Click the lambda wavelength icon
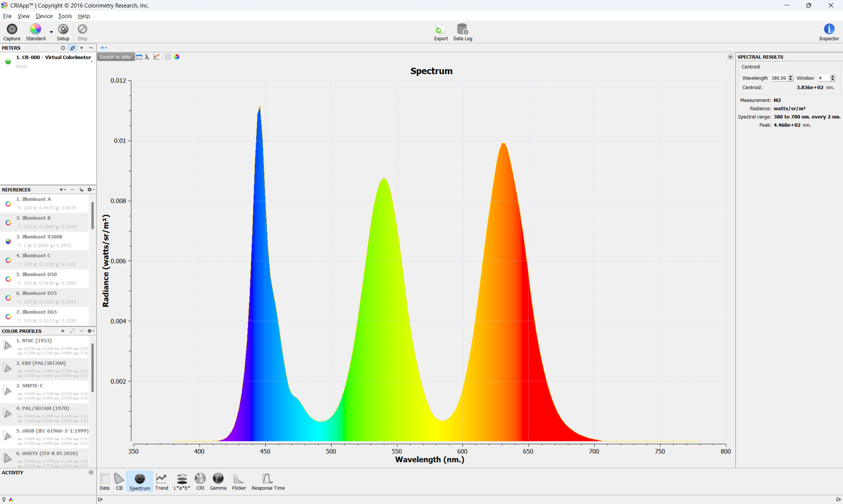The height and width of the screenshot is (504, 843). 147,57
